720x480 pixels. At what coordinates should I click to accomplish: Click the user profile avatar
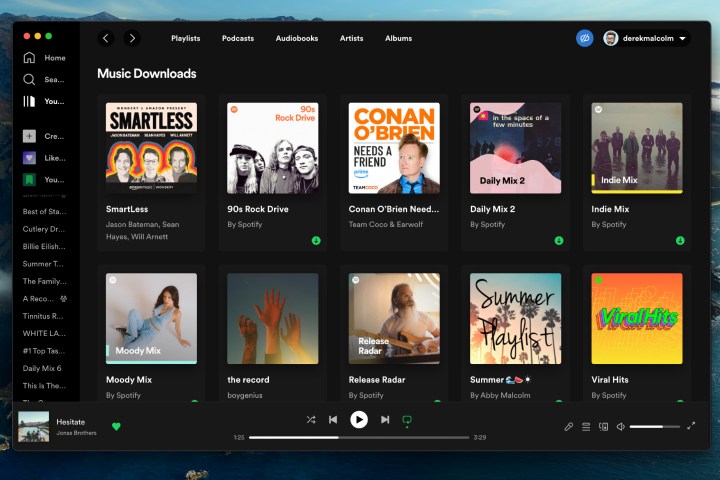point(611,38)
